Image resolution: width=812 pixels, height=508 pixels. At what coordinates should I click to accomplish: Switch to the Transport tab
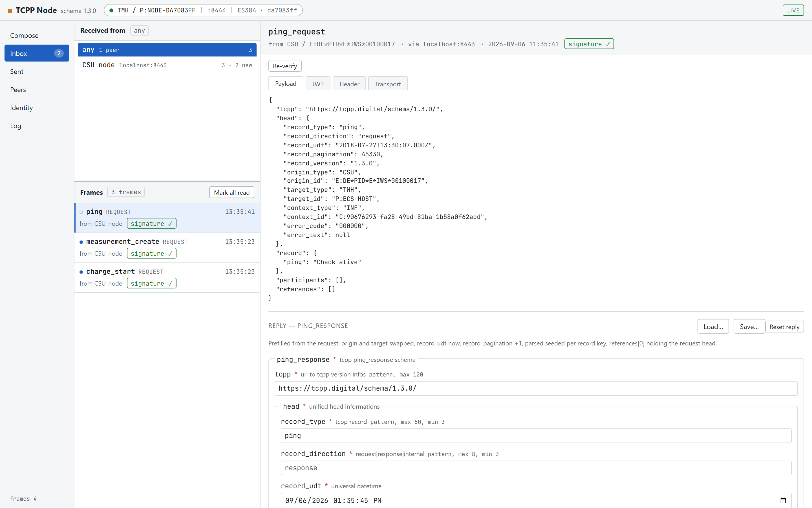388,84
